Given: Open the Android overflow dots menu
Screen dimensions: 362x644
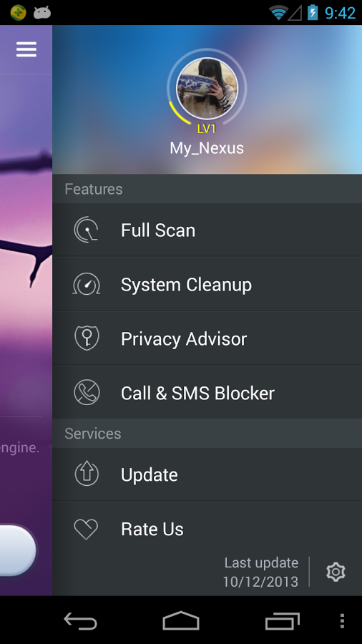Looking at the screenshot, I should [342, 620].
